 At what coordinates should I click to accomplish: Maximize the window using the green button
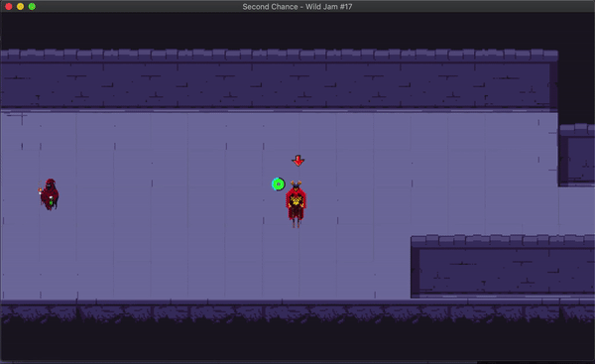click(x=32, y=7)
